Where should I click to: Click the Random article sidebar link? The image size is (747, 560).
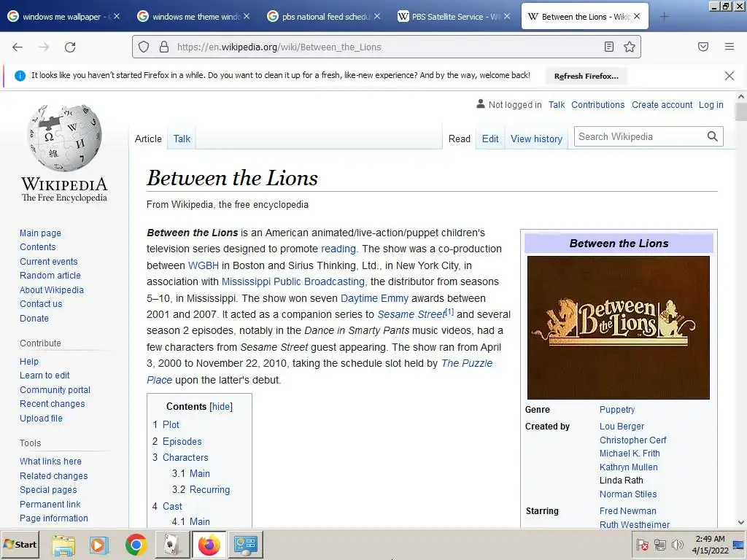[x=50, y=275]
